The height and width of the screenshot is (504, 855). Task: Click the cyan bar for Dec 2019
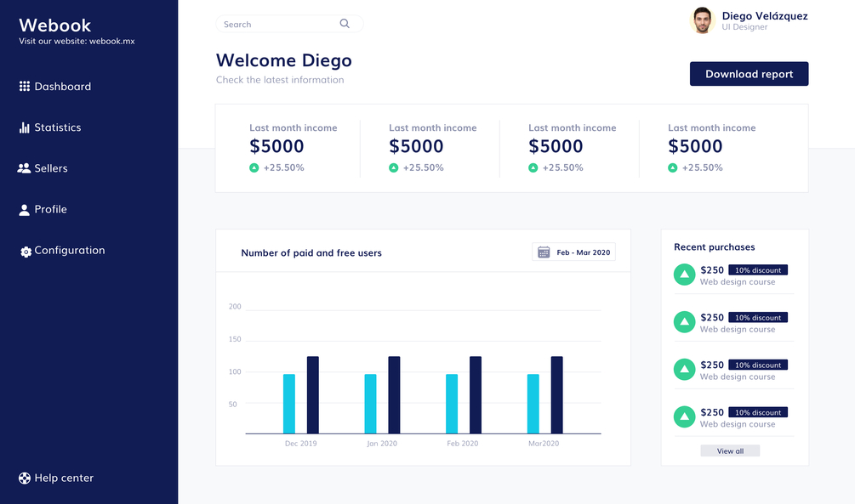tap(289, 404)
